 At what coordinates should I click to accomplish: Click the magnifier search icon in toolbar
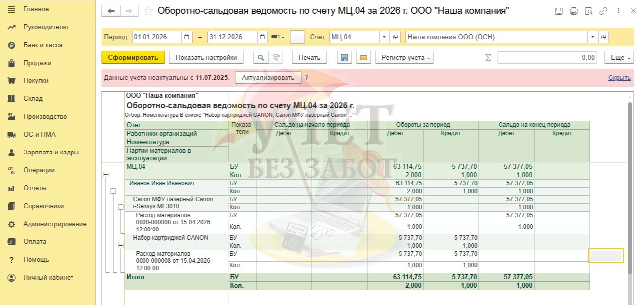(261, 58)
